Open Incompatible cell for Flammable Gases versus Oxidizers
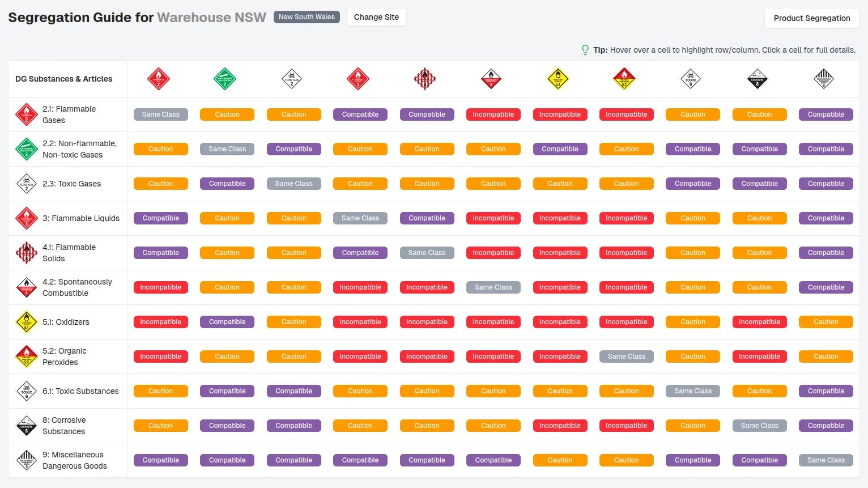The width and height of the screenshot is (868, 488). (560, 114)
